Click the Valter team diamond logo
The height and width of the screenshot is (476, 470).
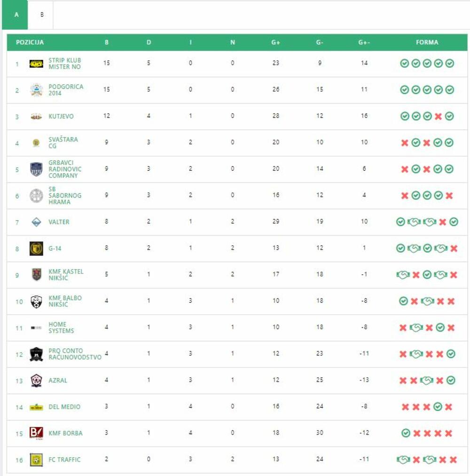[36, 222]
